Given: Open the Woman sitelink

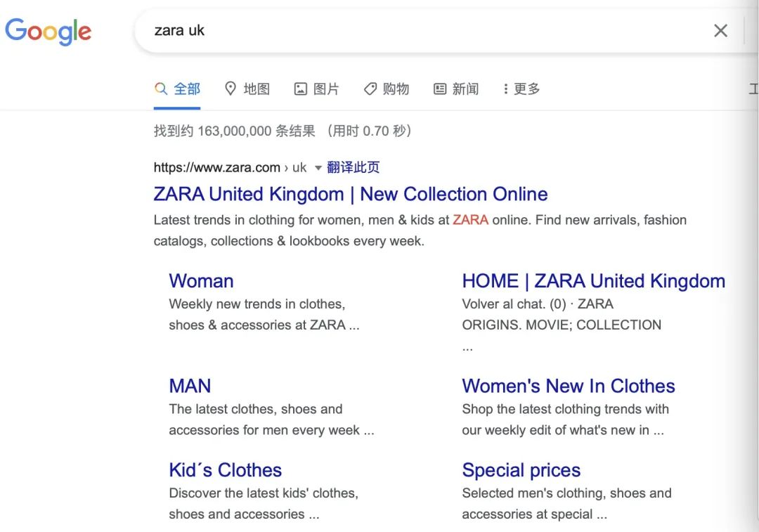Looking at the screenshot, I should [x=201, y=281].
